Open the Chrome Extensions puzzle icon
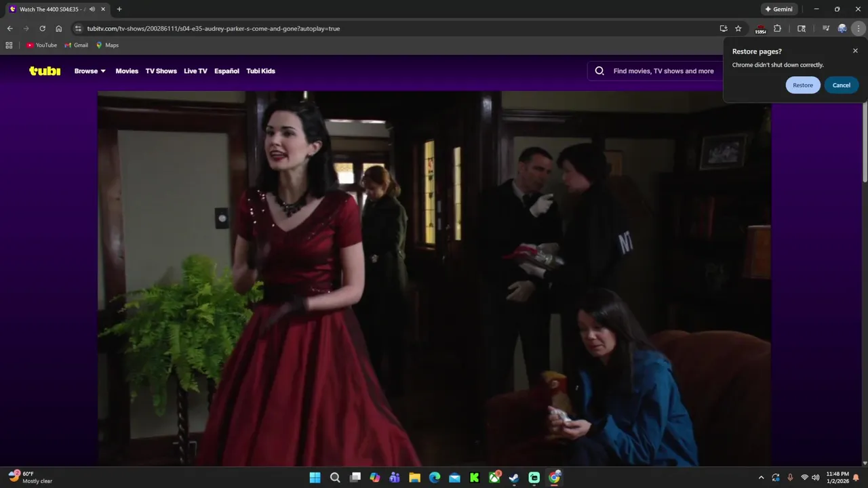 777,28
